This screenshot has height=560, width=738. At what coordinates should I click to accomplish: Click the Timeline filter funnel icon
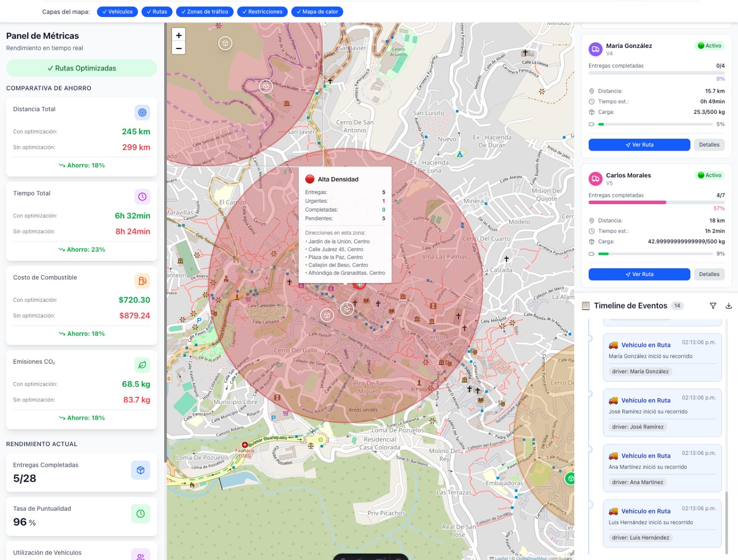[x=713, y=306]
